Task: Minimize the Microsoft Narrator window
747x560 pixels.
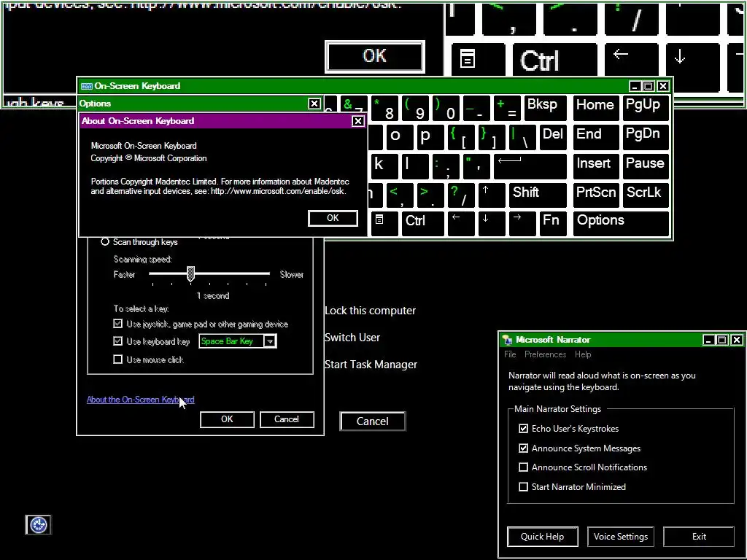Action: (708, 340)
